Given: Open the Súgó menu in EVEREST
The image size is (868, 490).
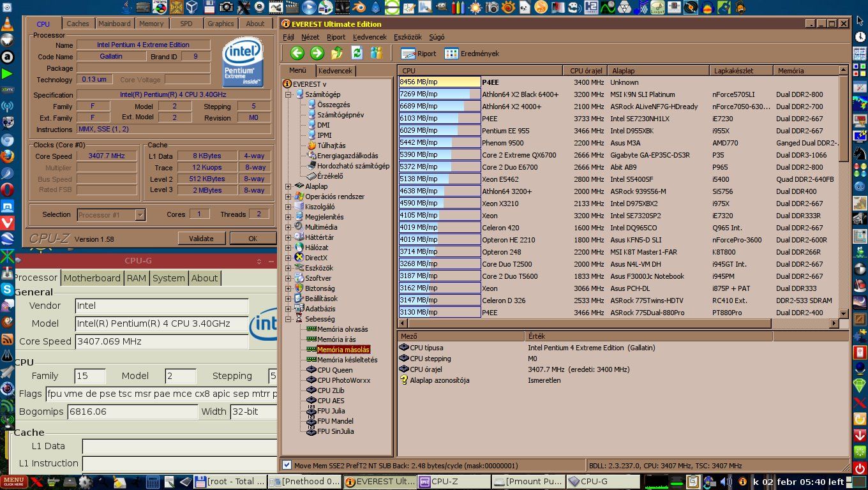Looking at the screenshot, I should (437, 37).
